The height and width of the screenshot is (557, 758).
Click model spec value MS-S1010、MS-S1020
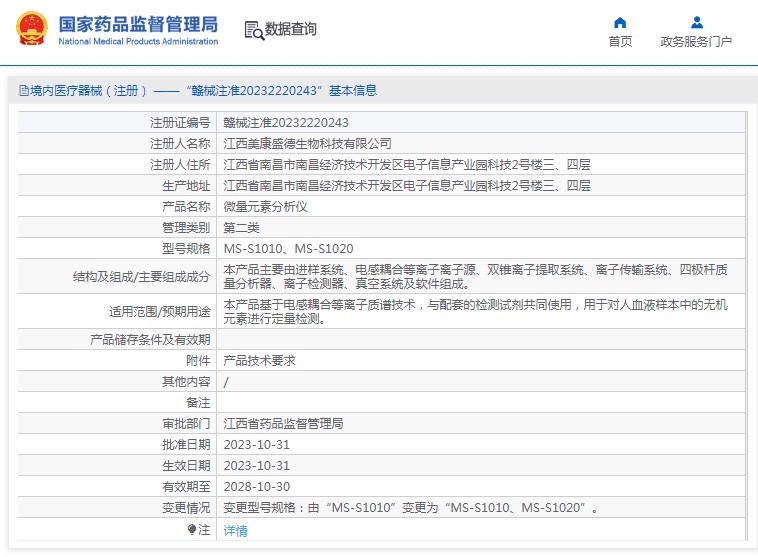288,249
